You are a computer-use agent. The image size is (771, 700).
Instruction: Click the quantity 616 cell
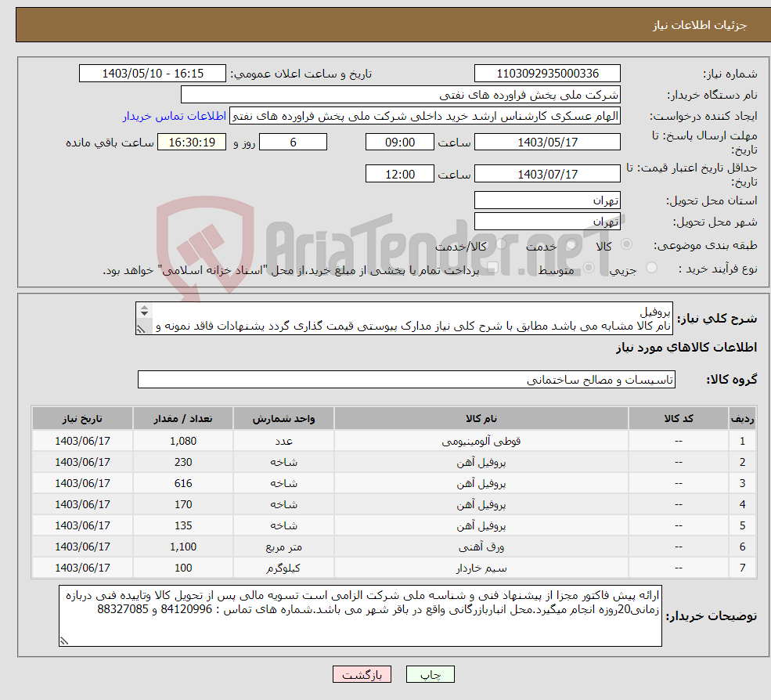(183, 484)
